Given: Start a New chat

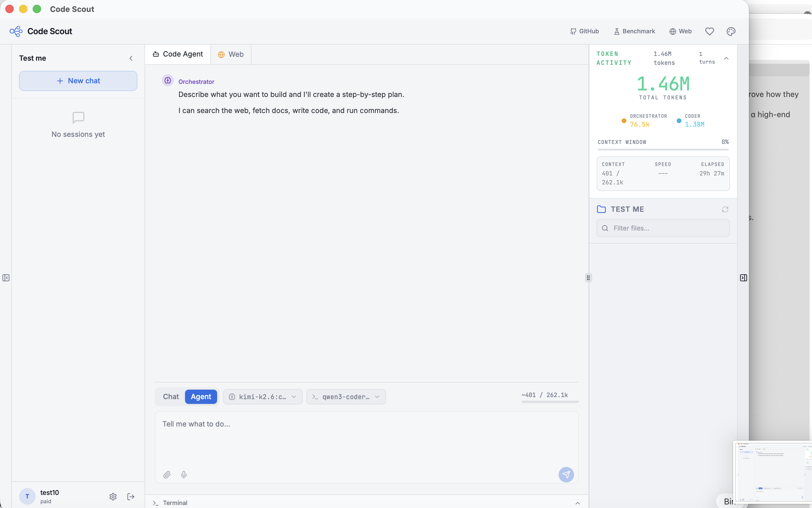Looking at the screenshot, I should [78, 81].
